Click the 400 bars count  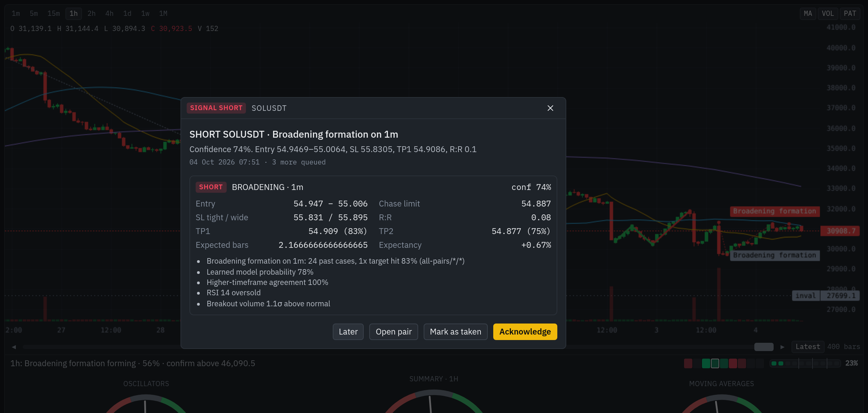844,347
